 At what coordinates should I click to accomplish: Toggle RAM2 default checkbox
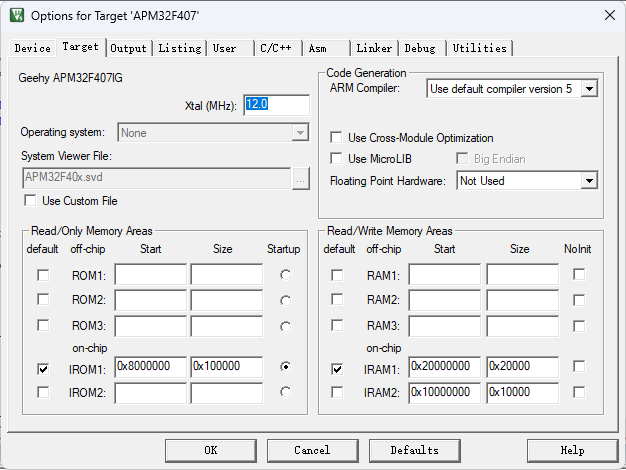pyautogui.click(x=337, y=299)
